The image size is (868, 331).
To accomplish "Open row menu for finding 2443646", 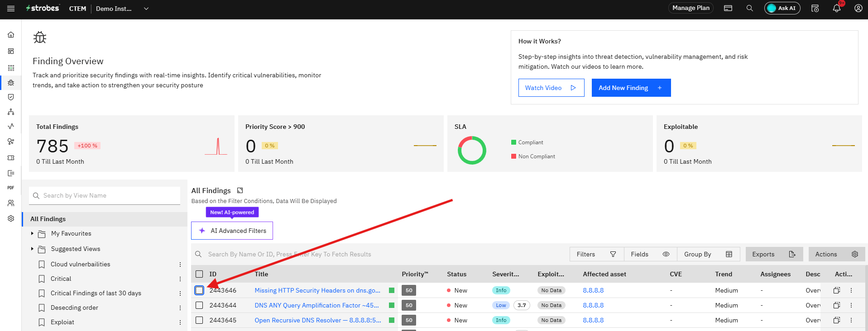I will (x=851, y=290).
